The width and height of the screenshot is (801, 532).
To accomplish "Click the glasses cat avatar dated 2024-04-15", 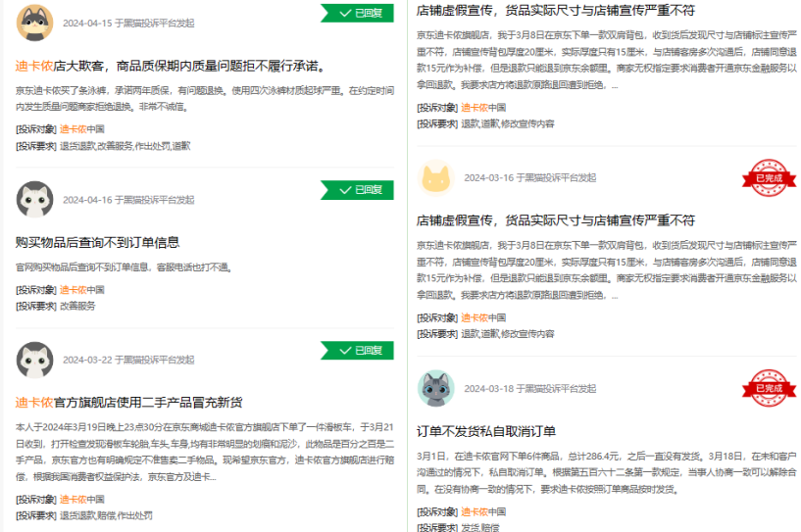I will (x=34, y=23).
